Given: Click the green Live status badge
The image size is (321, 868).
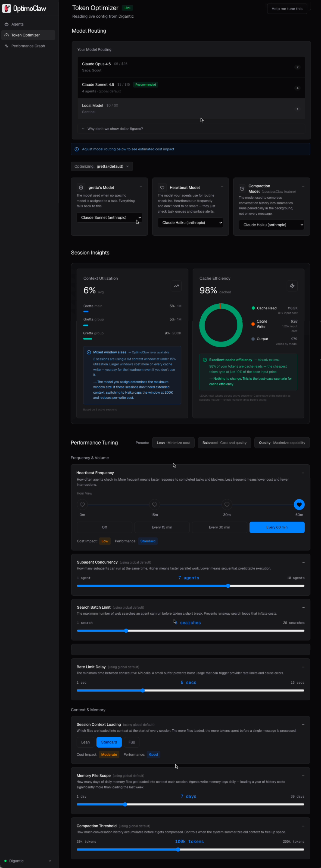Looking at the screenshot, I should (x=127, y=8).
